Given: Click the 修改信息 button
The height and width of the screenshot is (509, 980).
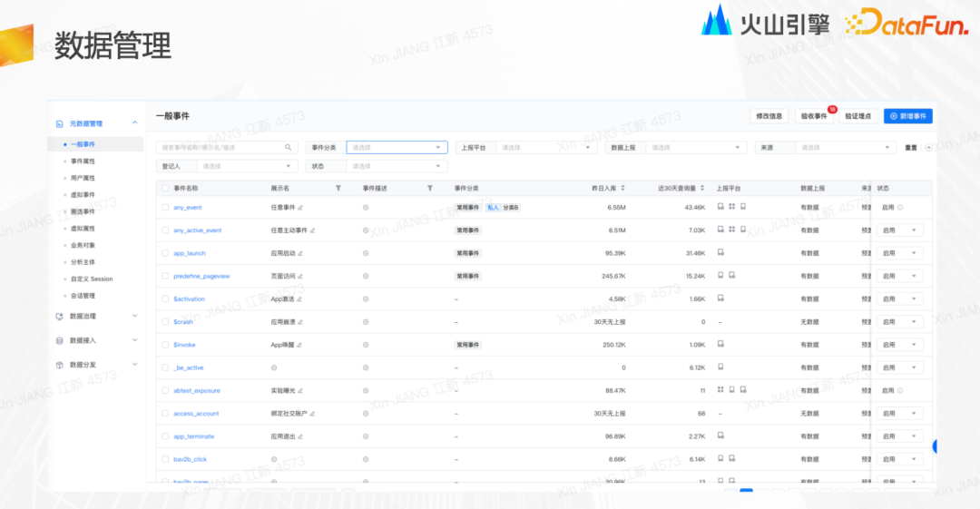Looking at the screenshot, I should [x=769, y=116].
